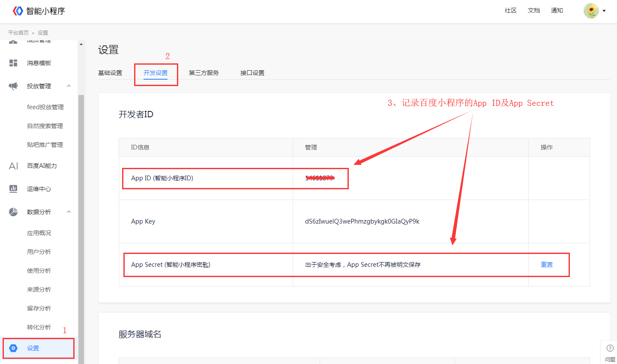Screen dimensions: 617x364
Task: Click the 设置 breadcrumb text
Action: coord(43,33)
